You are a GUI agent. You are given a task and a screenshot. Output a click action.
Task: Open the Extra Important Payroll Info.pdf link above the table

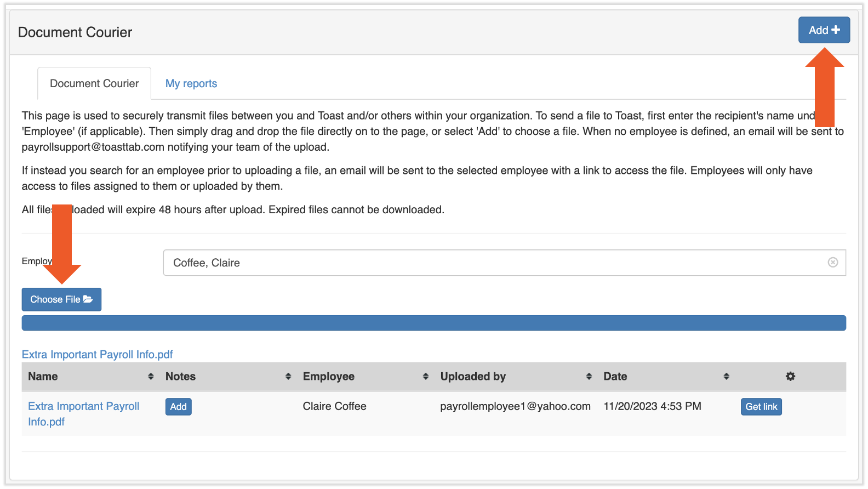pos(98,355)
